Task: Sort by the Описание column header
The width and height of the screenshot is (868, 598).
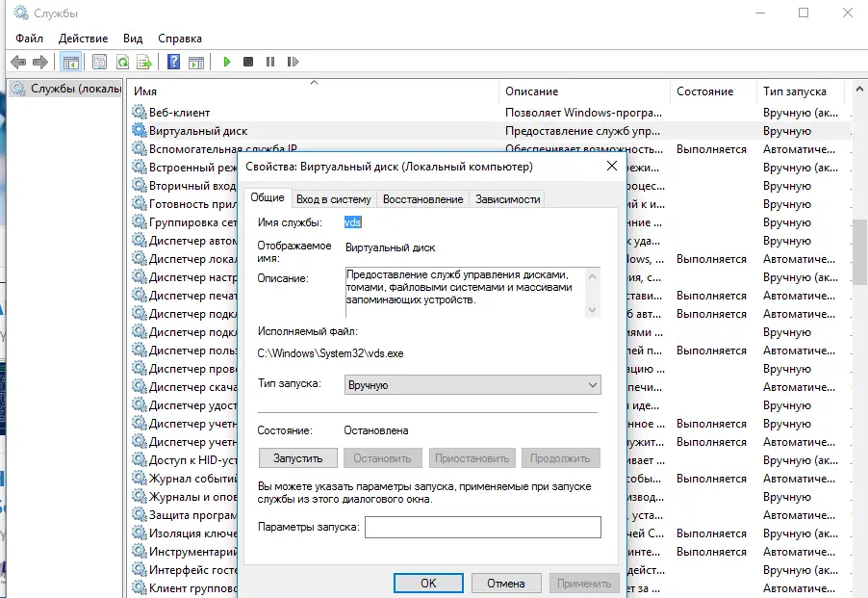Action: click(584, 91)
